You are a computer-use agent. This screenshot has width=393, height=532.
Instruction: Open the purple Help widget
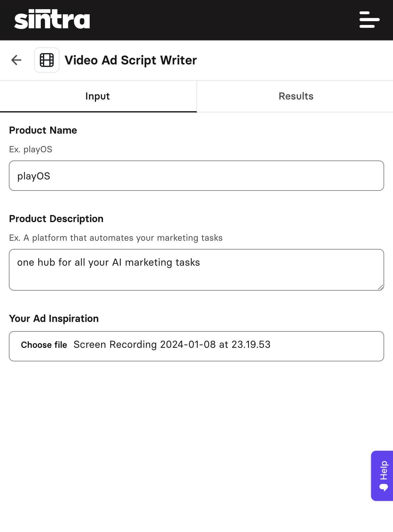click(x=382, y=476)
